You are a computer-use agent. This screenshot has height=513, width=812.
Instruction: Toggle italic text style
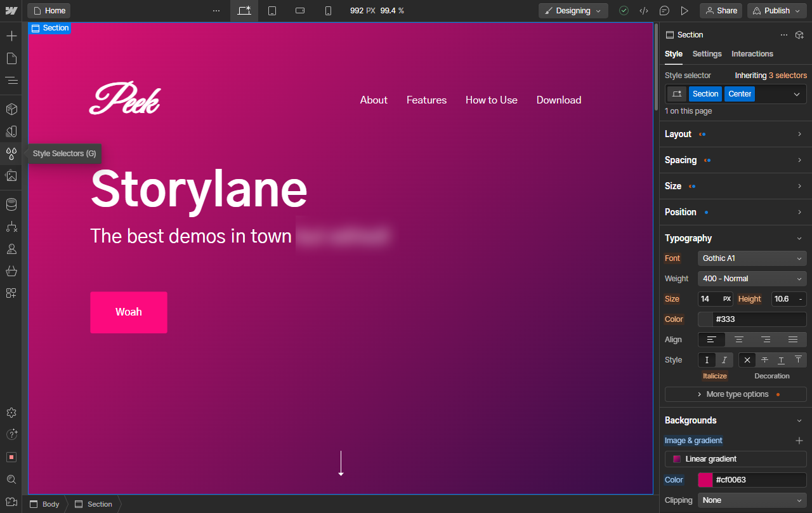click(x=724, y=360)
